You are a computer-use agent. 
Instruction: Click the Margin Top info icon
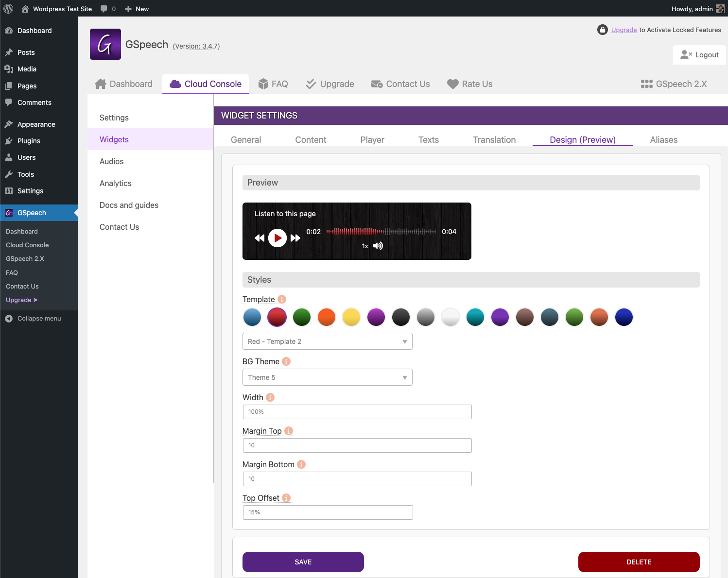pos(289,431)
